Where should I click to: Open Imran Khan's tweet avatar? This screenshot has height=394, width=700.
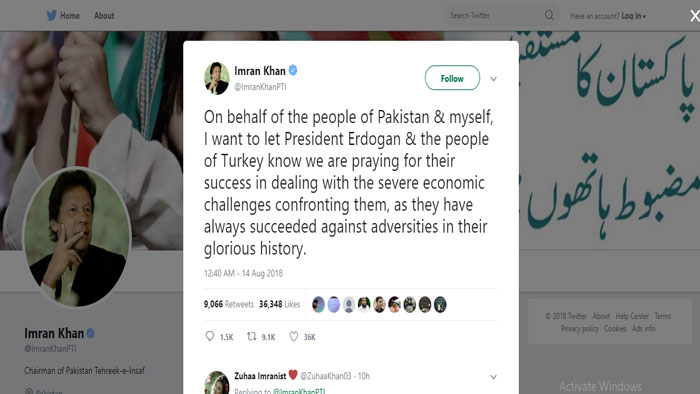(x=217, y=78)
